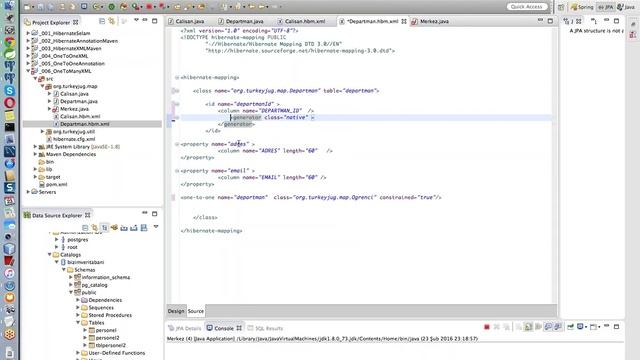Open the Project Explorer view menu arrow
The height and width of the screenshot is (360, 640).
(x=136, y=20)
